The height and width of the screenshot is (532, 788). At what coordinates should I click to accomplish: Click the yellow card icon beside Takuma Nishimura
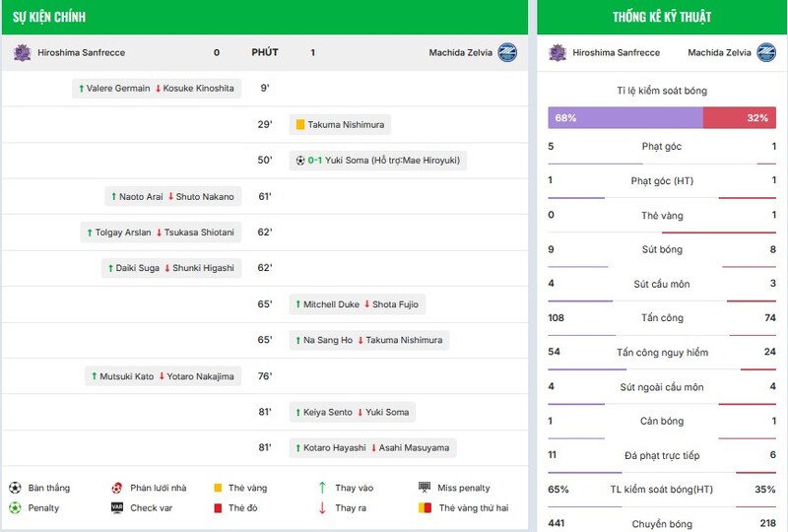(x=299, y=125)
